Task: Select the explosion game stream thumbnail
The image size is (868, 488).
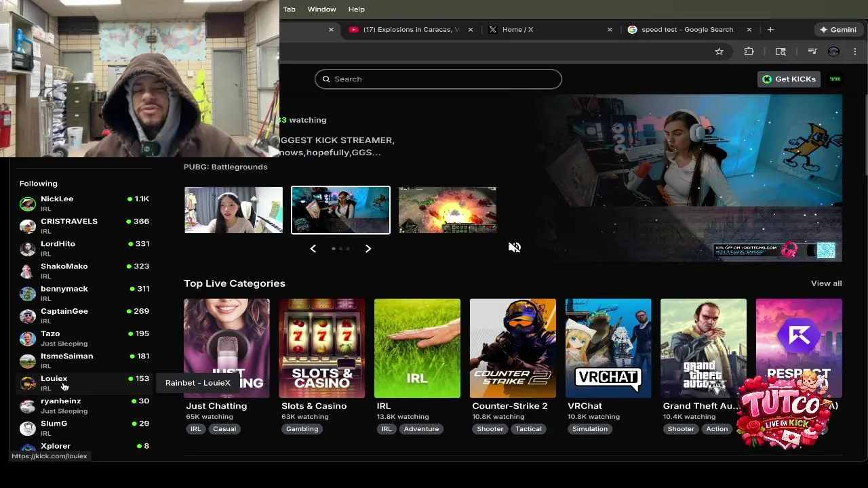Action: point(448,210)
